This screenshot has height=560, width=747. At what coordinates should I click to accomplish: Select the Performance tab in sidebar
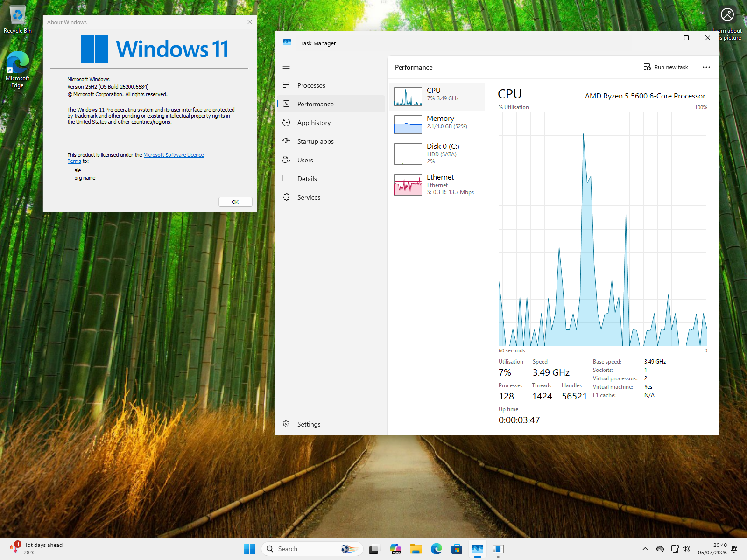coord(331,104)
